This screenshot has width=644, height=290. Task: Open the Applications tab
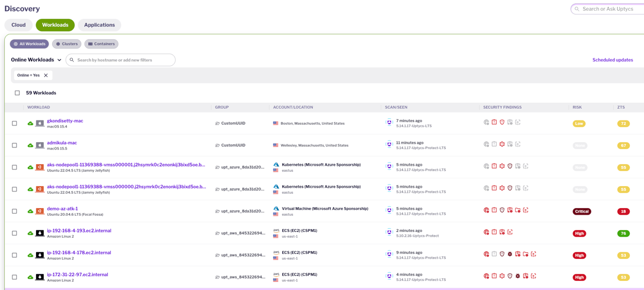click(100, 25)
